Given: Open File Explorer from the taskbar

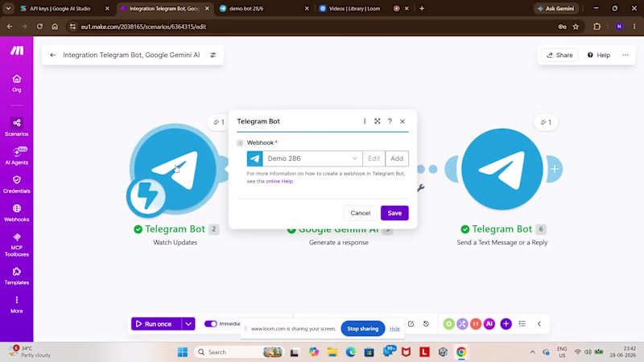Looking at the screenshot, I should pyautogui.click(x=332, y=352).
